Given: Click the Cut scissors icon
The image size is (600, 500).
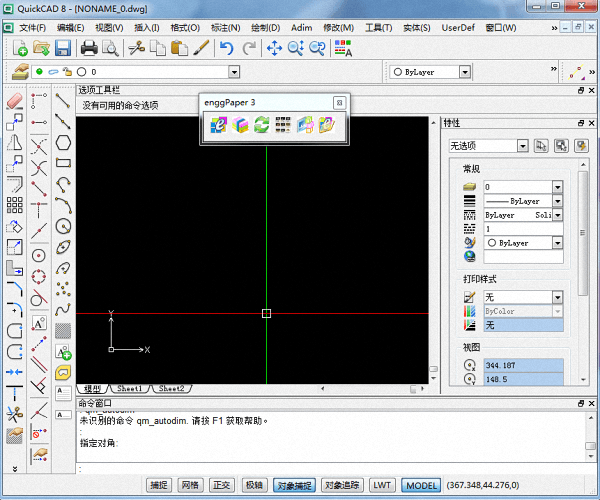Looking at the screenshot, I should [136, 48].
